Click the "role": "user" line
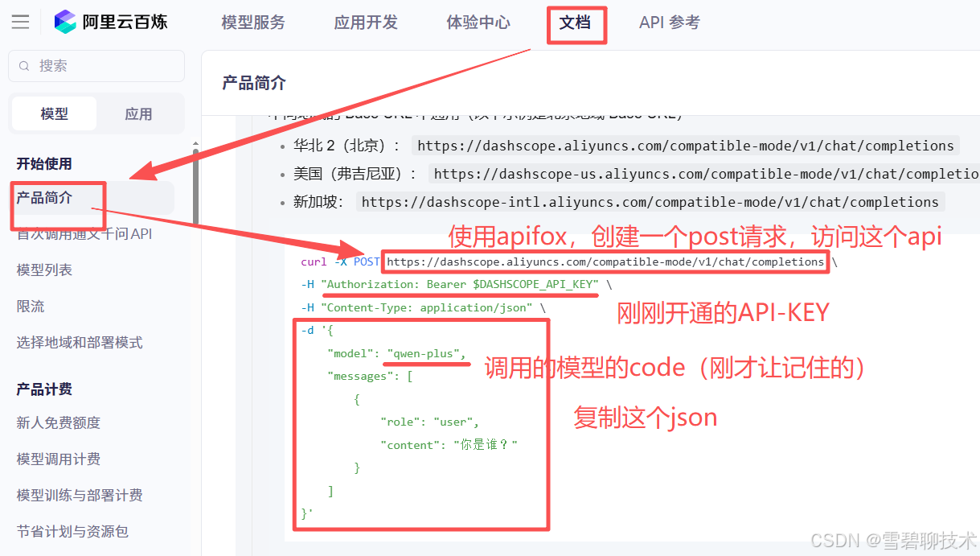This screenshot has height=556, width=980. pos(430,422)
